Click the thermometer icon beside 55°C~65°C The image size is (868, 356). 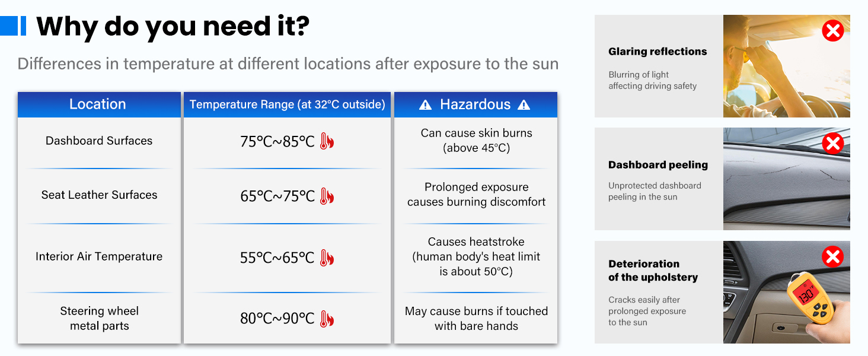327,258
